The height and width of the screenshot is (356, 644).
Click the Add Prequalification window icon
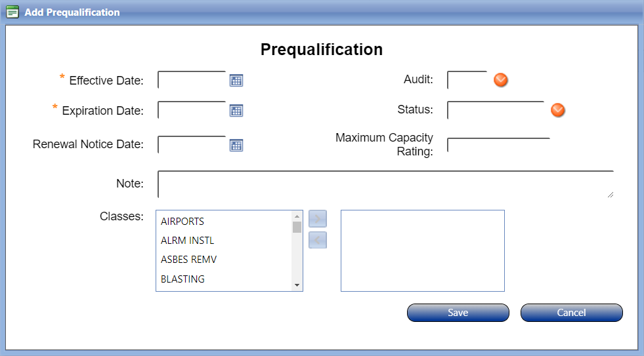click(12, 12)
